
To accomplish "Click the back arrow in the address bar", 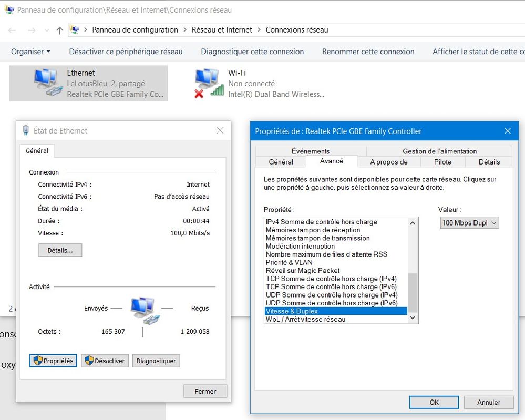I will pyautogui.click(x=12, y=30).
